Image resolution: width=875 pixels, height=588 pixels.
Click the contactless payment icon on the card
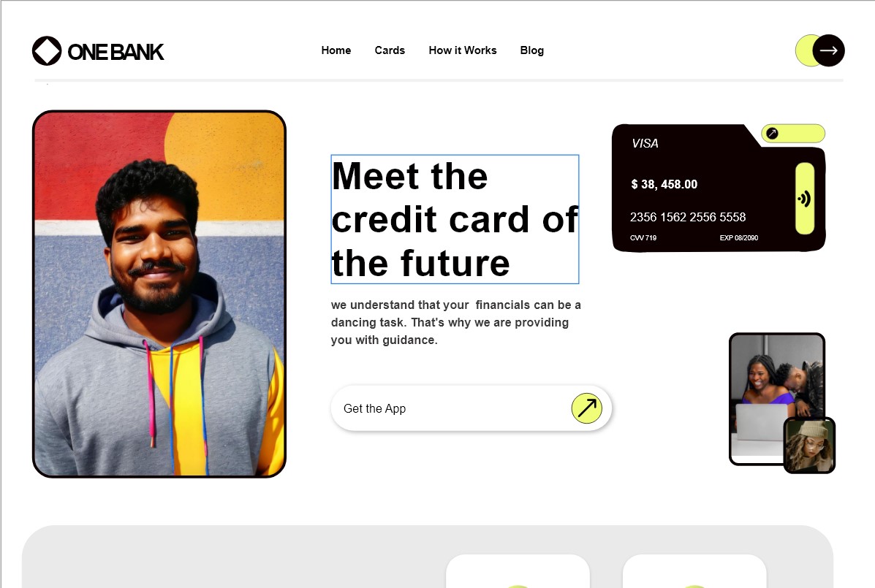(804, 199)
